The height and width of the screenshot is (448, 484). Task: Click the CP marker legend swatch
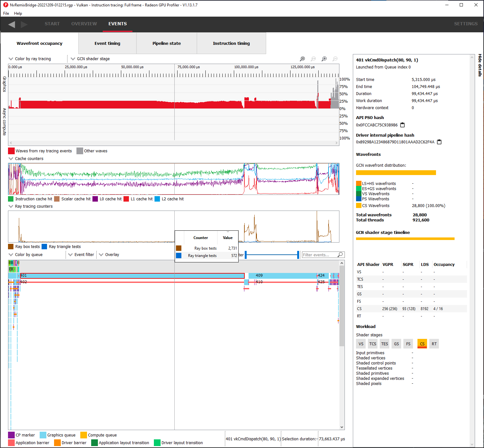coord(11,435)
